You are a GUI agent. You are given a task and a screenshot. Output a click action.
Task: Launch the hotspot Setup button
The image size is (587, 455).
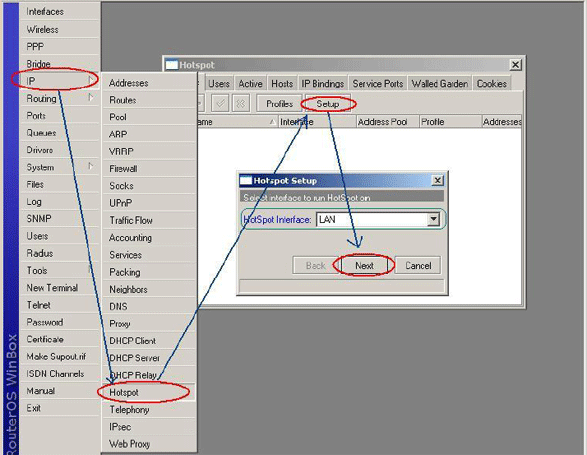pyautogui.click(x=328, y=103)
